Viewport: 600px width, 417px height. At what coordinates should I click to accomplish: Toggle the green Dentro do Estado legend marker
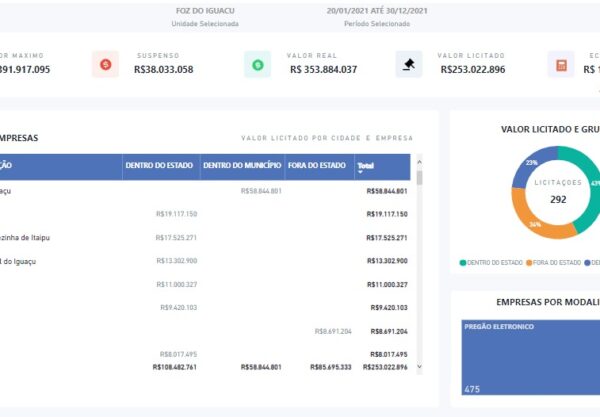[x=463, y=262]
